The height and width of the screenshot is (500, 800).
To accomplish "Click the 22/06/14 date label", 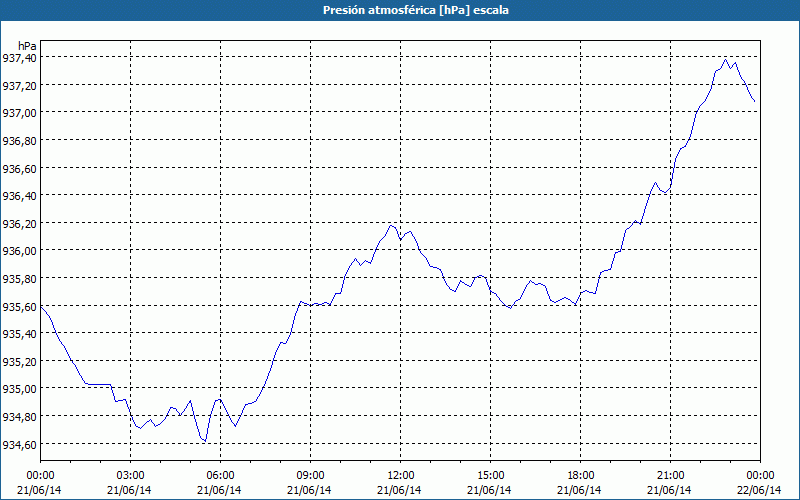I will coord(759,490).
